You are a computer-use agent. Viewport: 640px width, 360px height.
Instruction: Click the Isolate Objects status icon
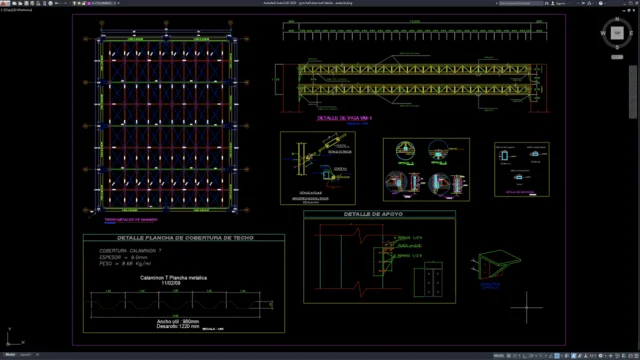(x=617, y=356)
